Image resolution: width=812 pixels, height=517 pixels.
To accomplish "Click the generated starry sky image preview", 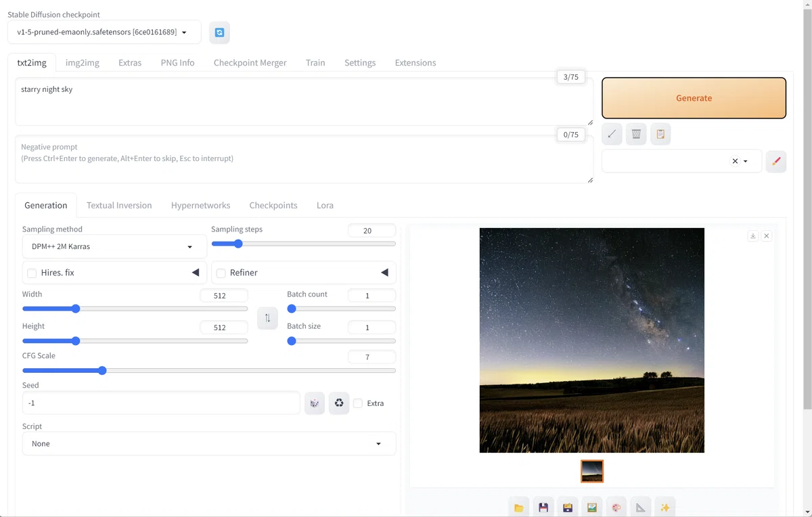I will [x=592, y=340].
